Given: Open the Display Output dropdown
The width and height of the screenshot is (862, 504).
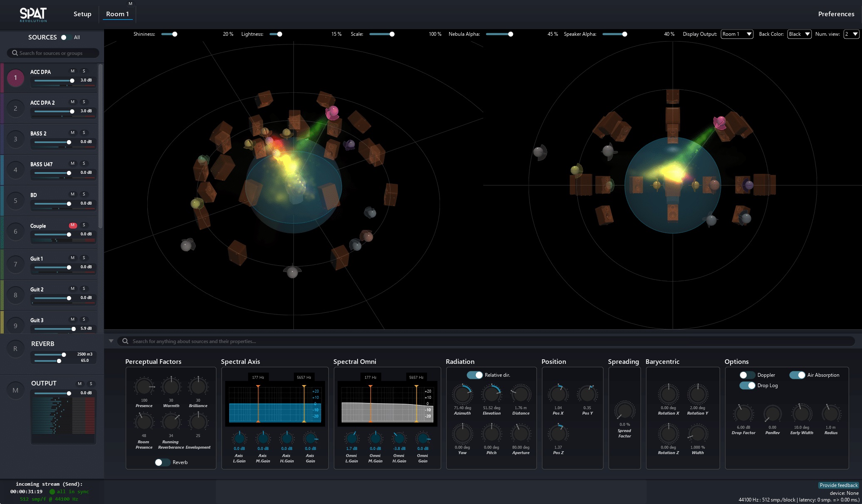Looking at the screenshot, I should pos(737,34).
